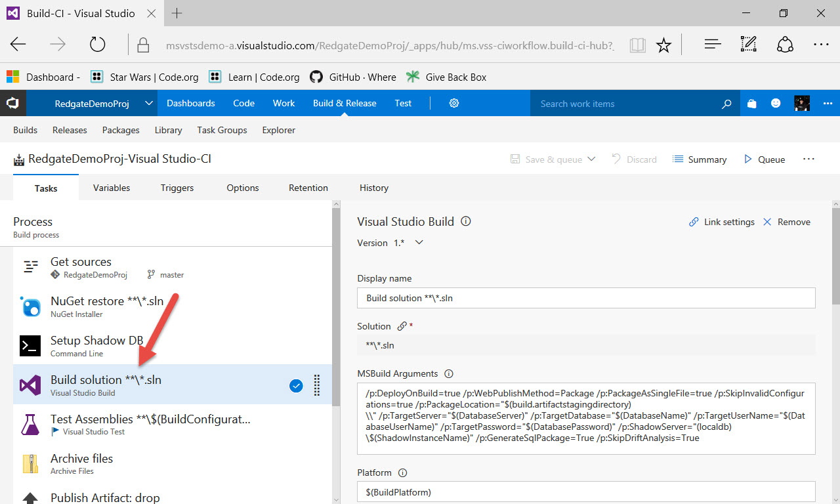Click the Display name input field
The width and height of the screenshot is (840, 504).
pyautogui.click(x=586, y=298)
